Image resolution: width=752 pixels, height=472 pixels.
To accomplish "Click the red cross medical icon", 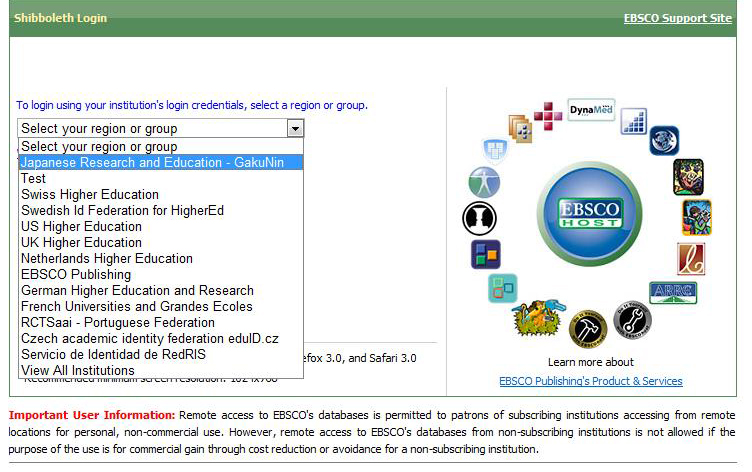I will tap(548, 116).
